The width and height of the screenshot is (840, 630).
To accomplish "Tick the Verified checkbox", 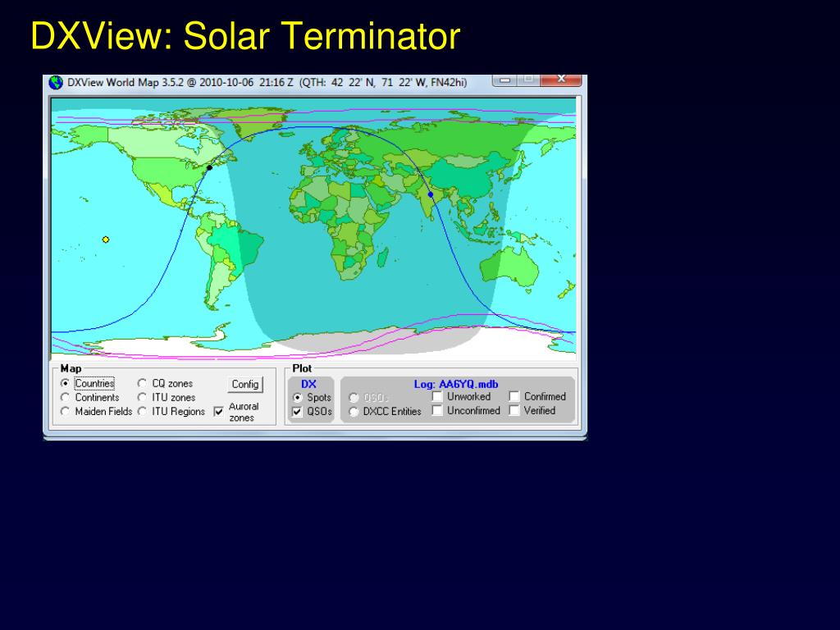I will (x=514, y=410).
